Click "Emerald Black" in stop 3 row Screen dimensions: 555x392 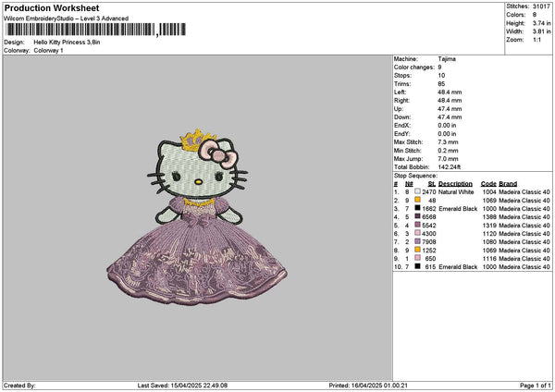[458, 209]
